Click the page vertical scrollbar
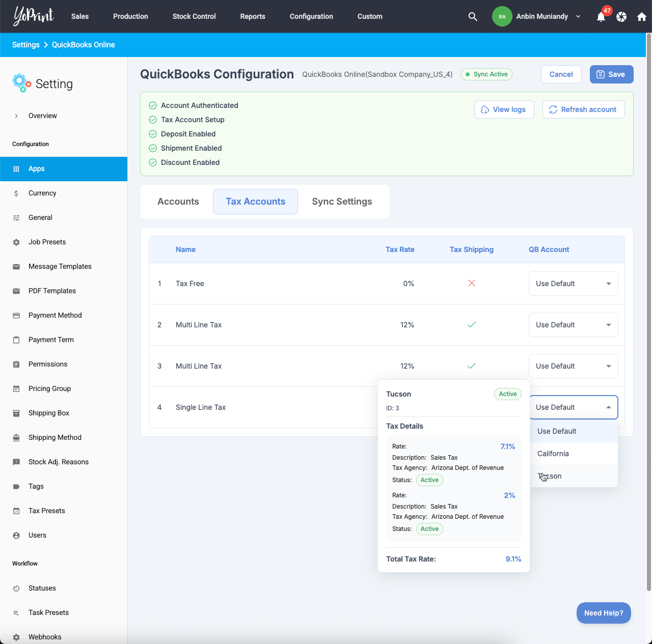Image resolution: width=652 pixels, height=644 pixels. click(648, 305)
